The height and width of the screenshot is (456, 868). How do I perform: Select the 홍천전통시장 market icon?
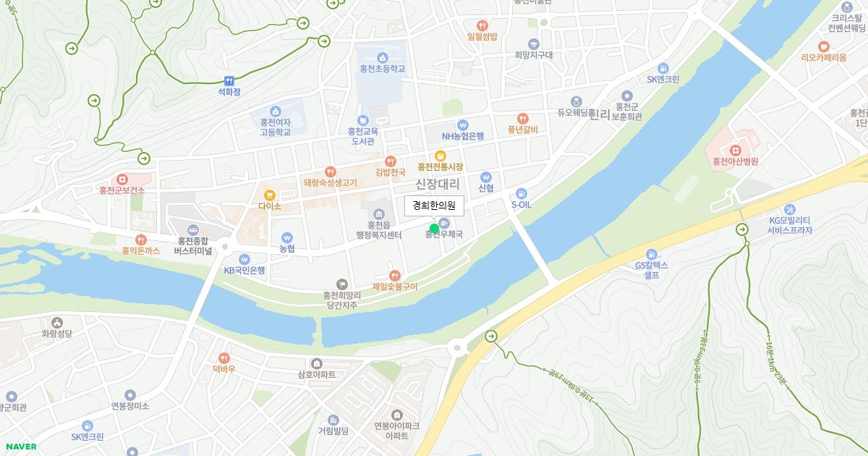point(440,156)
